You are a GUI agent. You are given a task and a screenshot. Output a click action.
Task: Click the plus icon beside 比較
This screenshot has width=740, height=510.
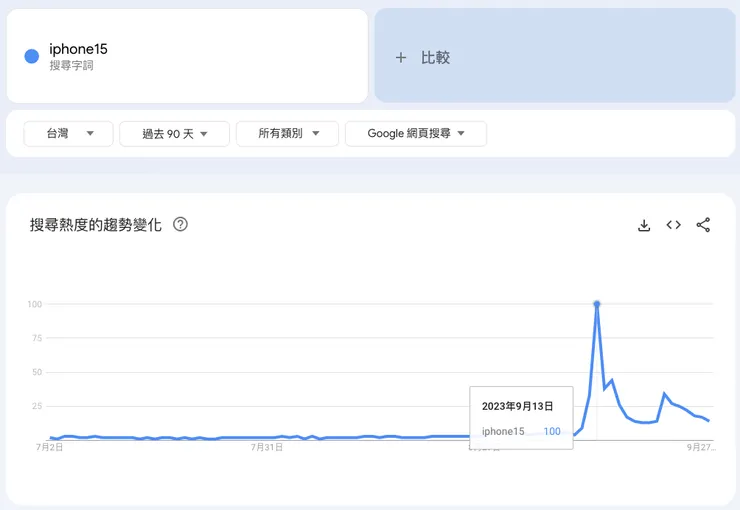click(401, 58)
